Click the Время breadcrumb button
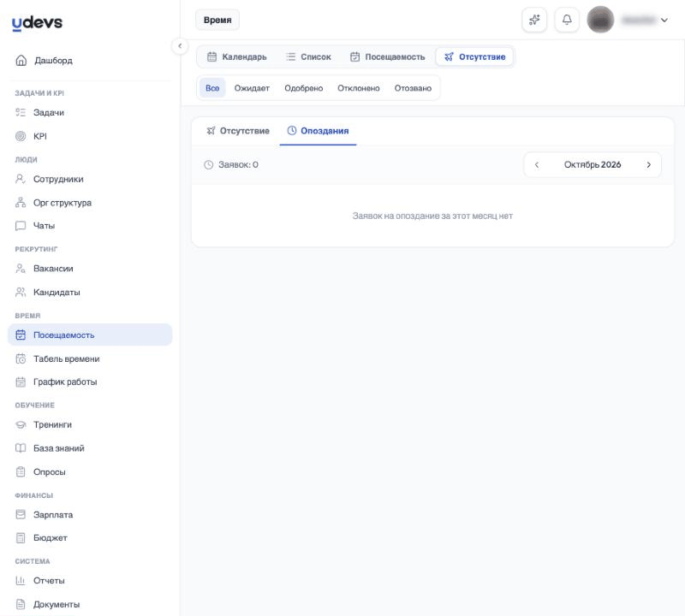The width and height of the screenshot is (685, 616). pos(217,20)
